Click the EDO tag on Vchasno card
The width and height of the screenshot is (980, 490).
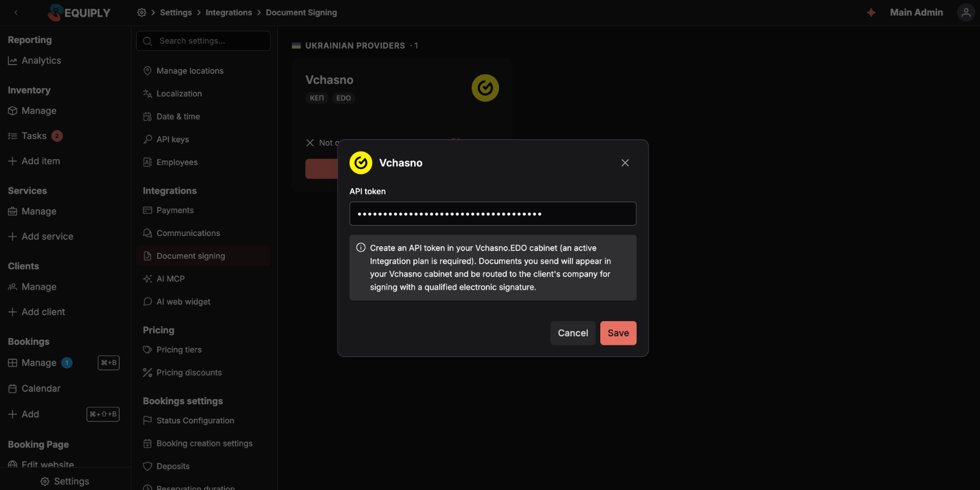click(x=344, y=98)
